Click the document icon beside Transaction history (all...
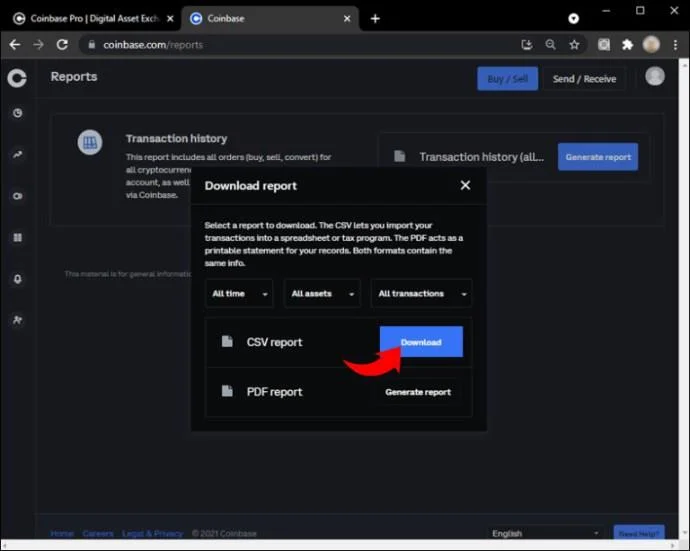 coord(400,156)
